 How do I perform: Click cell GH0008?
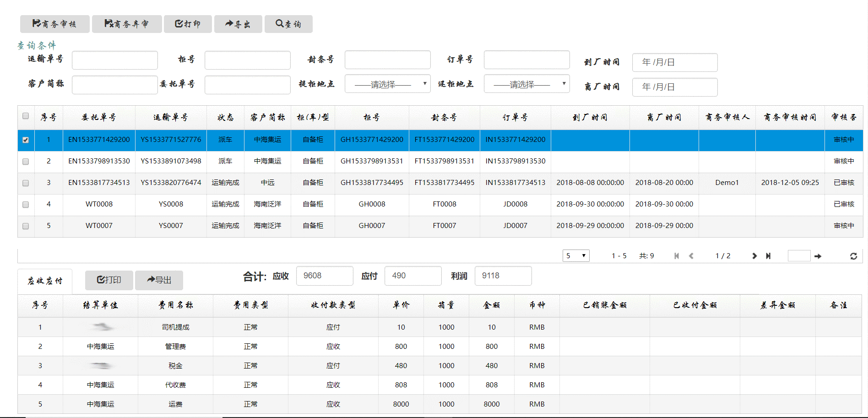[372, 204]
